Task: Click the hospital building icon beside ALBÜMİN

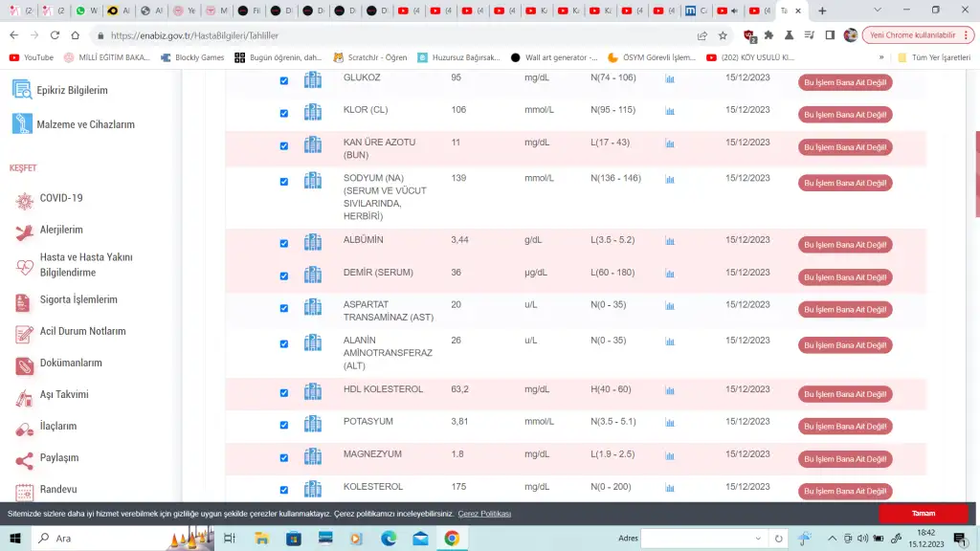Action: pyautogui.click(x=312, y=242)
